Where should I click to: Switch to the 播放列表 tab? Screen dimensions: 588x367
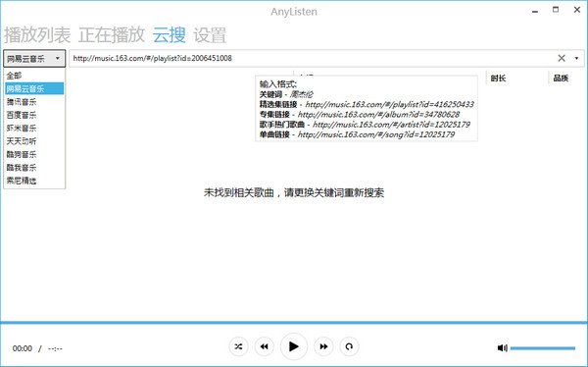pyautogui.click(x=37, y=35)
